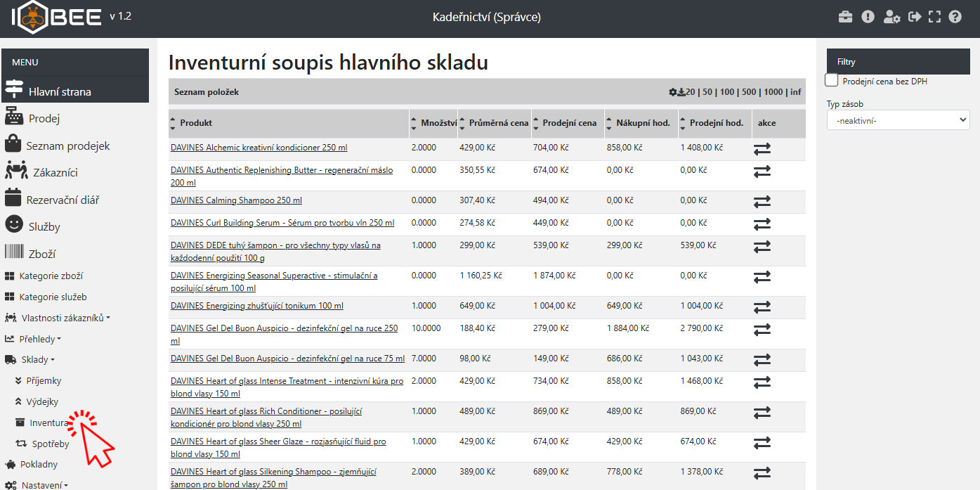Click the MENU sidebar header

75,62
